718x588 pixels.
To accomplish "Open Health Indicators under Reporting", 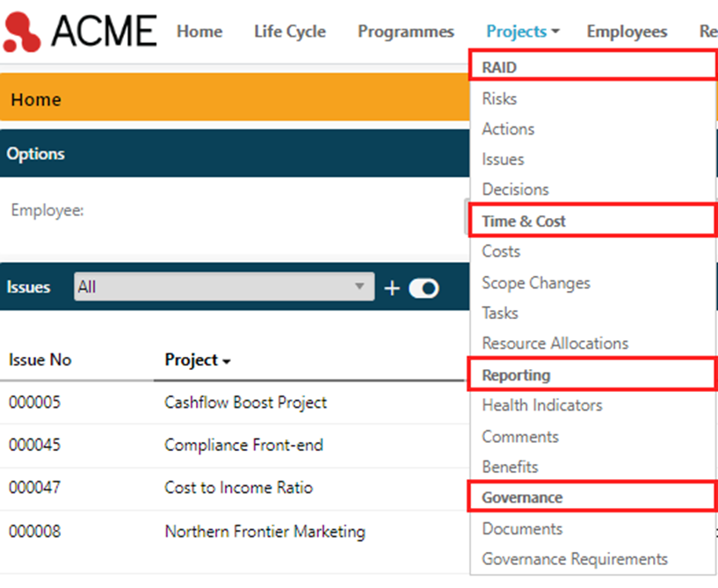I will pyautogui.click(x=542, y=405).
